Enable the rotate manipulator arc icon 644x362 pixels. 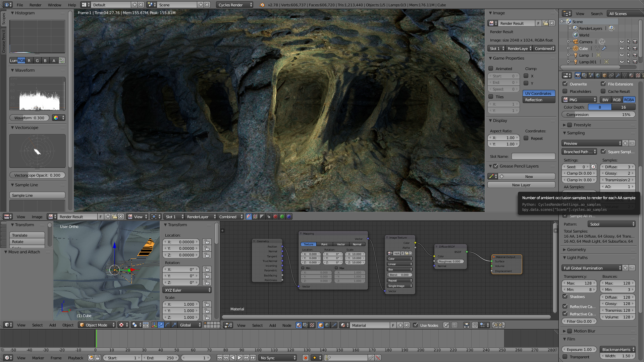coord(167,325)
